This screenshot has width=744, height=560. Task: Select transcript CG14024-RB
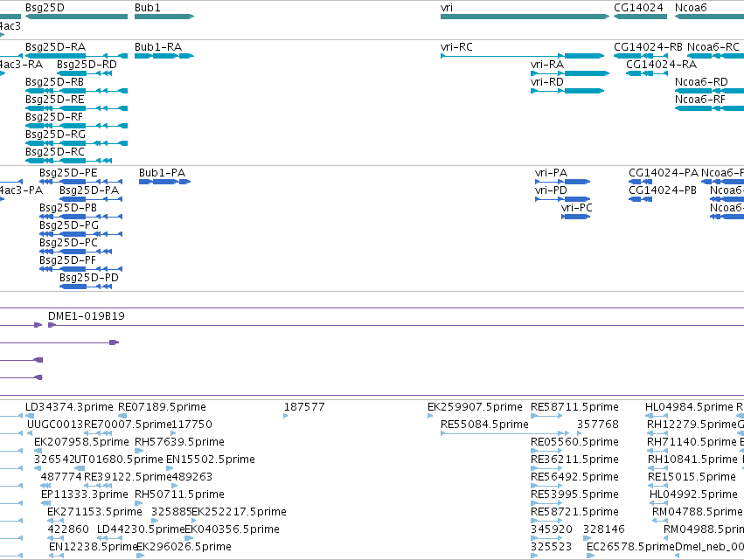(640, 56)
